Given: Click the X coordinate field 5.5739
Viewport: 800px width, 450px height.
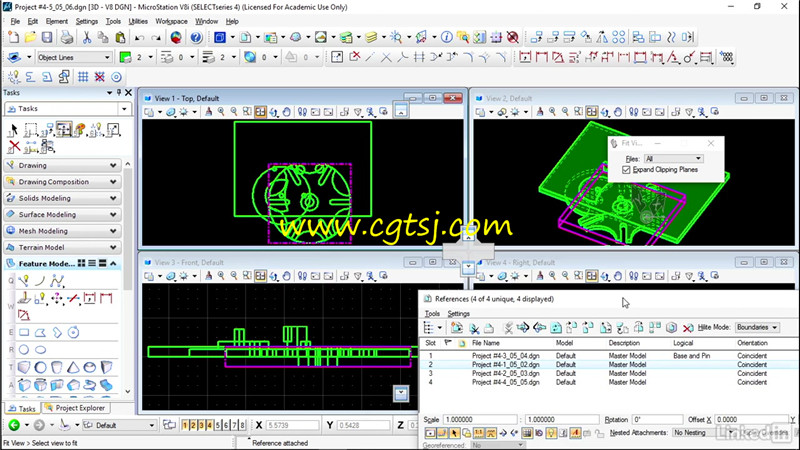Looking at the screenshot, I should [292, 425].
